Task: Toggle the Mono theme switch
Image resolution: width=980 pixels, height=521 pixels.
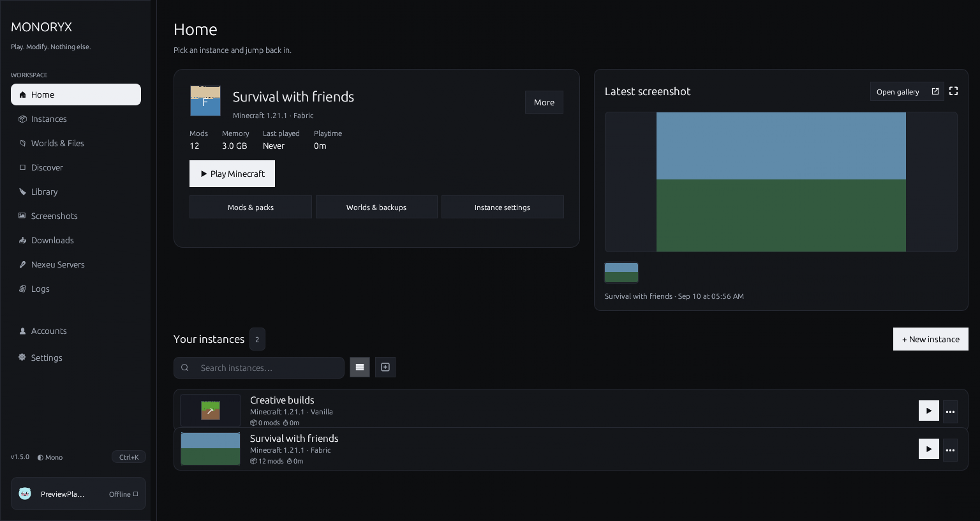Action: (x=50, y=457)
